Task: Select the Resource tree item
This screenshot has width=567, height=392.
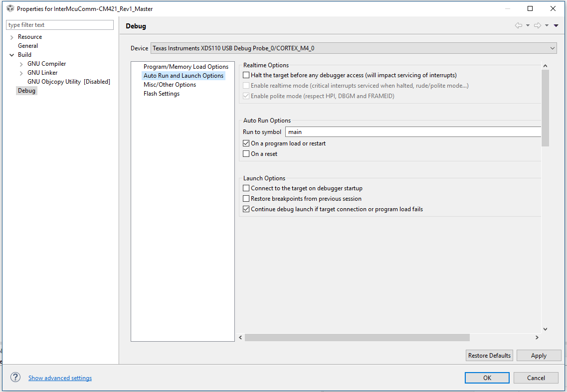Action: point(30,37)
